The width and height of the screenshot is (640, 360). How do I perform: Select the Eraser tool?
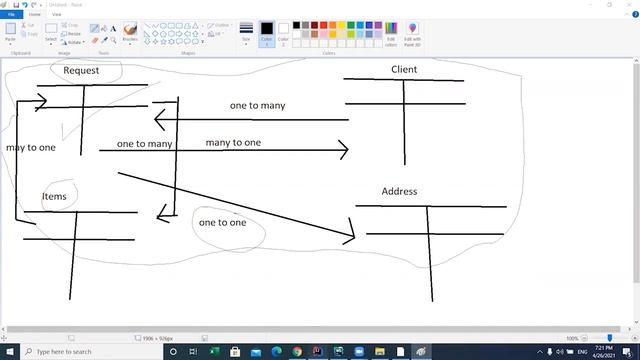[x=95, y=40]
